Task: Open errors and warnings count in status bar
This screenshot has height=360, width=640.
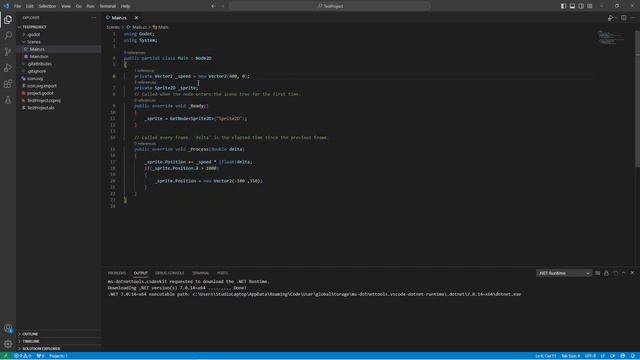Action: pyautogui.click(x=23, y=356)
